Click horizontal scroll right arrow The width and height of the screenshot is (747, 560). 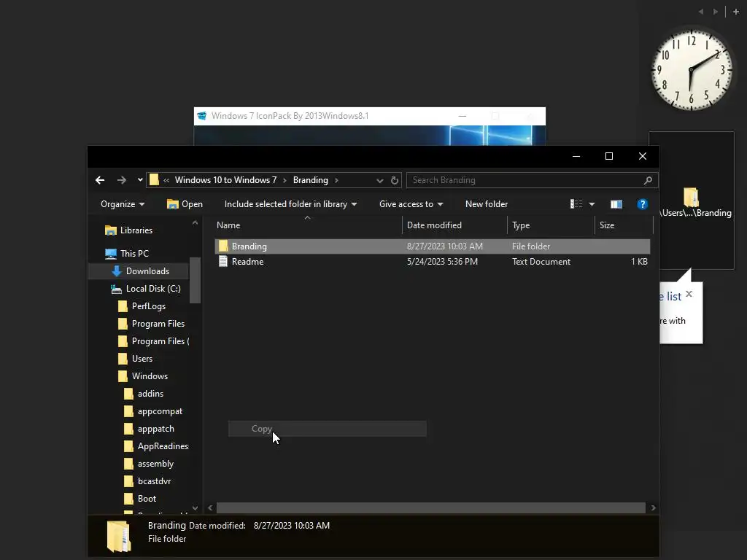(653, 508)
